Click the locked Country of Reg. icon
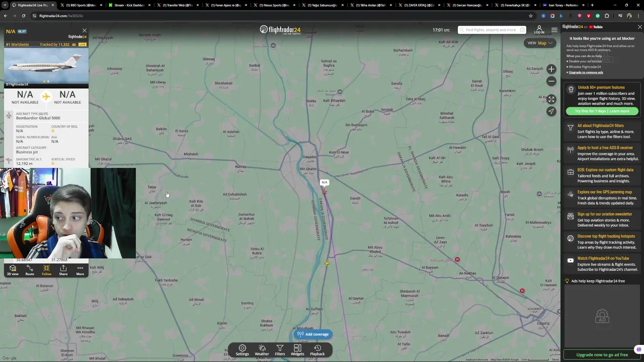Screen dimensions: 644x362 [x=53, y=131]
